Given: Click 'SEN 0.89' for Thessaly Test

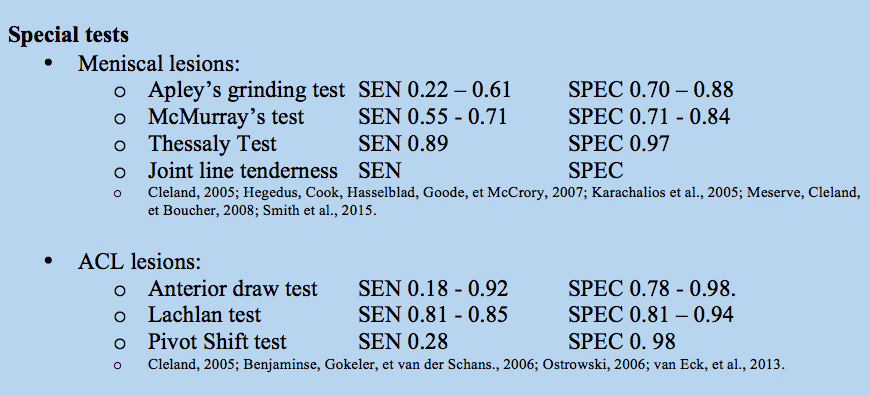Looking at the screenshot, I should (x=403, y=144).
